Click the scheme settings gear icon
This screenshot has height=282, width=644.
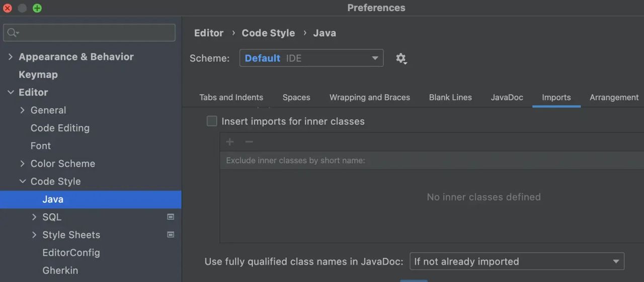(x=400, y=58)
